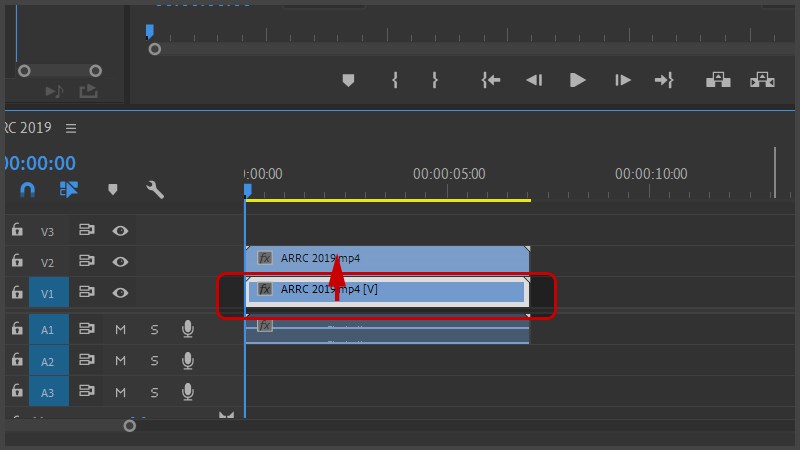Click fx badge on V1 clip
Viewport: 800px width, 450px height.
(x=264, y=289)
